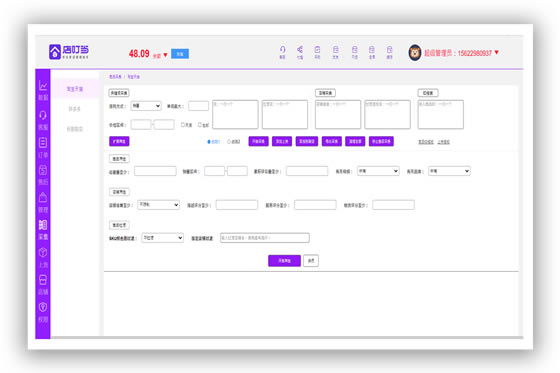Select the blue checked radio option
The height and width of the screenshot is (373, 560).
209,142
